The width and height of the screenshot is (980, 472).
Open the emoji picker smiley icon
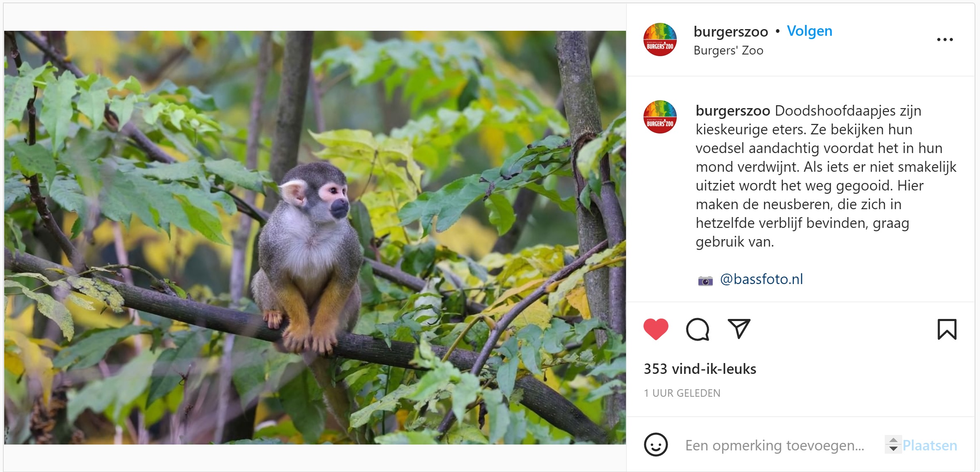click(656, 445)
